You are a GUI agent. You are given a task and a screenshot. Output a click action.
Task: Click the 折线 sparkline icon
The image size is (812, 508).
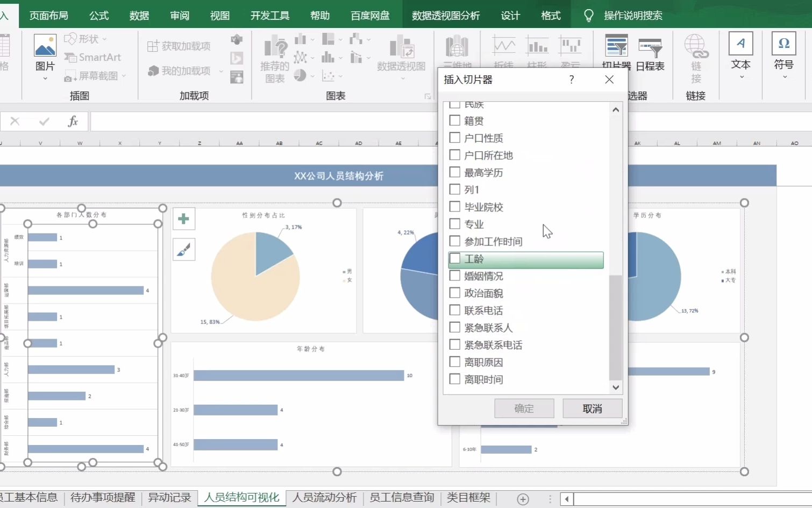click(x=504, y=45)
